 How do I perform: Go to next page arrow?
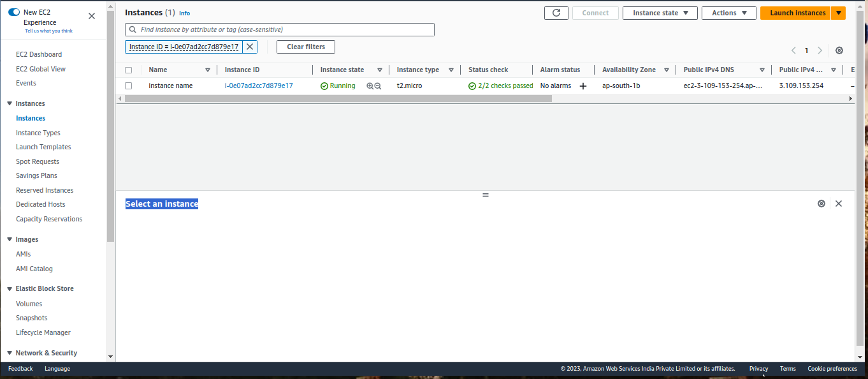point(820,50)
